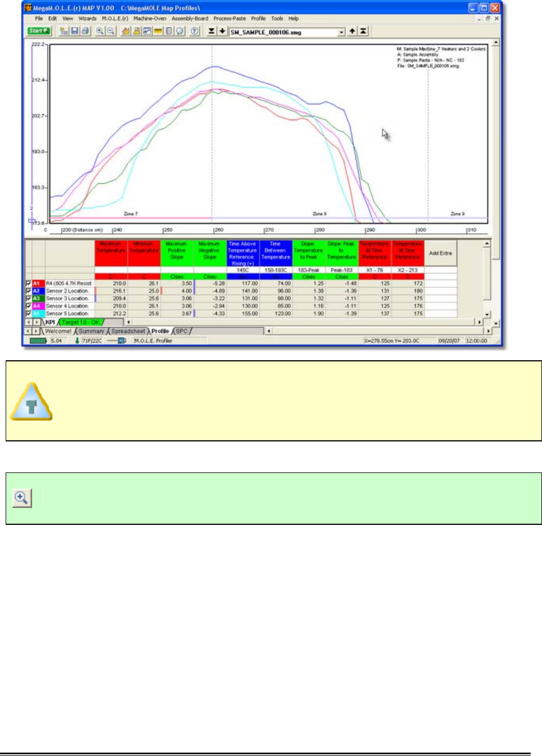Click the battery icon in status bar
The image size is (542, 756).
point(38,341)
